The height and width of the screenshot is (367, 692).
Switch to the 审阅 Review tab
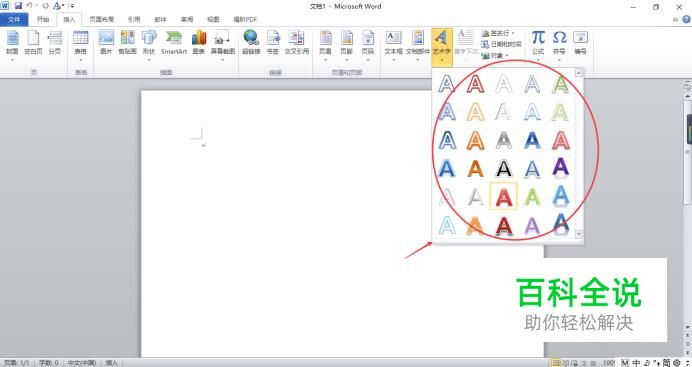tap(187, 19)
